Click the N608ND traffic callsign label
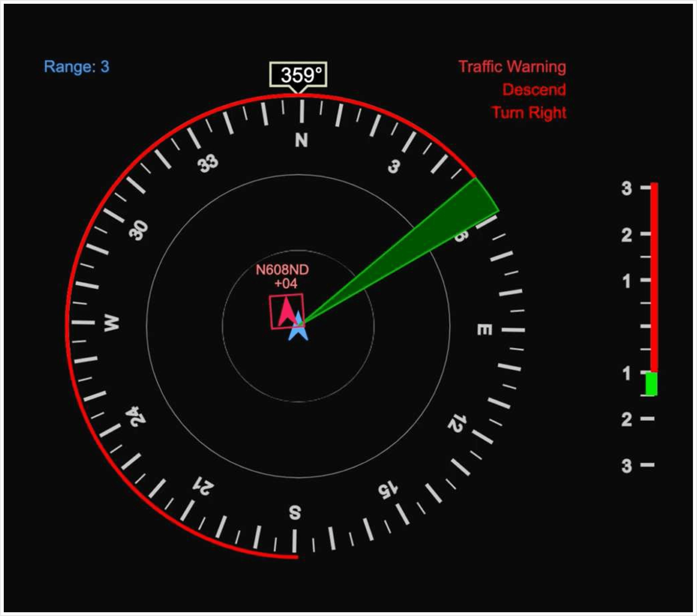 coord(282,270)
